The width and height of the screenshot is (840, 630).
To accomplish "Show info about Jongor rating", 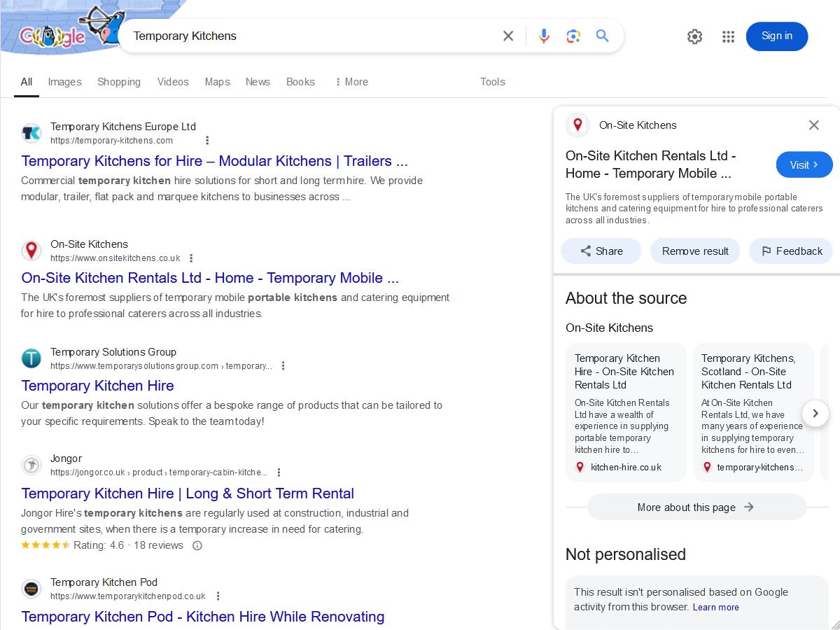I will pos(197,545).
